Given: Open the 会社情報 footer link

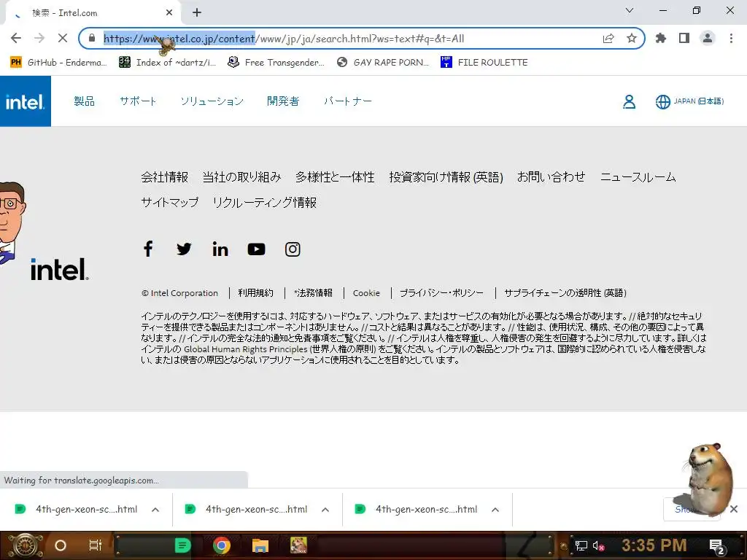Looking at the screenshot, I should coord(164,177).
